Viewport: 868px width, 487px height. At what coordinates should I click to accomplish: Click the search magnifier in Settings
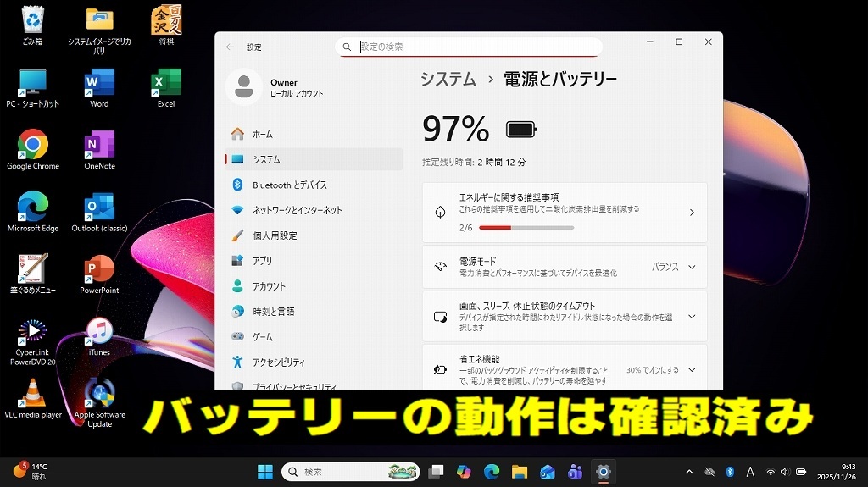pos(347,47)
